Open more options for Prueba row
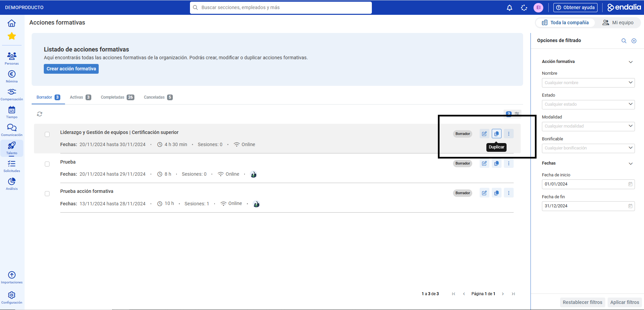This screenshot has height=310, width=644. pos(509,163)
